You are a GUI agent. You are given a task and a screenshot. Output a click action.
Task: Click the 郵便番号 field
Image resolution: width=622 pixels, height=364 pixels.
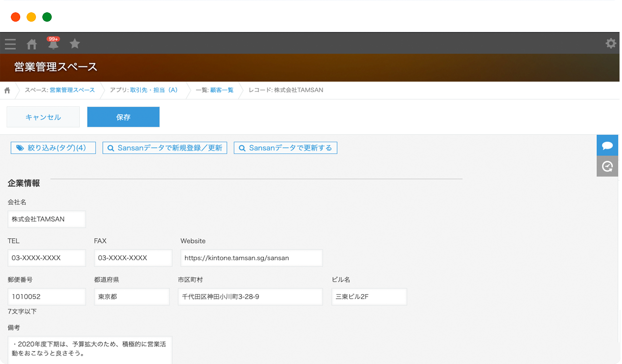47,297
